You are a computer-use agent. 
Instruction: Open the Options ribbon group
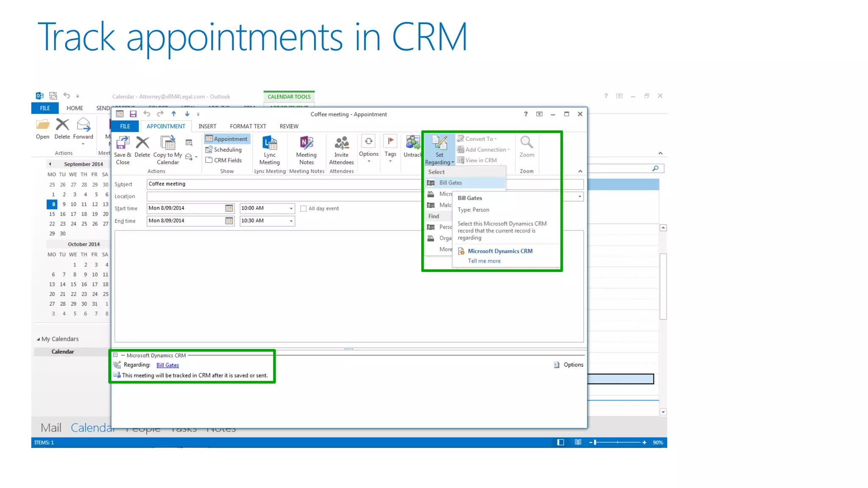[x=369, y=148]
